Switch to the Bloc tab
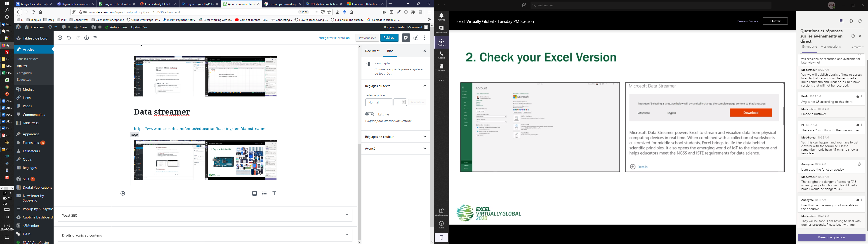This screenshot has height=244, width=868. pos(390,51)
